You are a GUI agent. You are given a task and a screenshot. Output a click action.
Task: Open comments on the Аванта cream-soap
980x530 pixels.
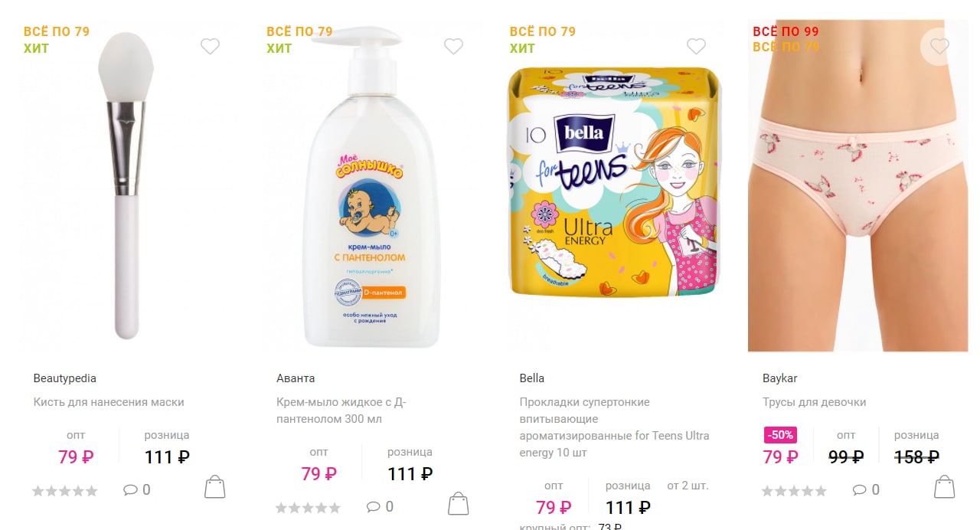pyautogui.click(x=380, y=506)
